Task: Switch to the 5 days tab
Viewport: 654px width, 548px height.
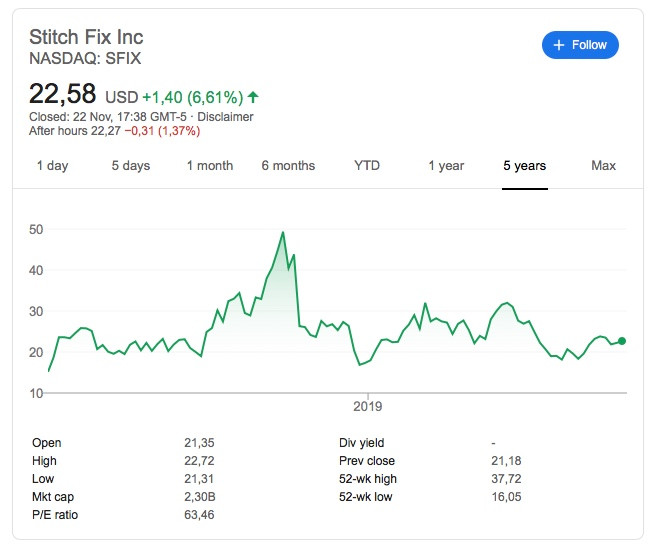Action: click(x=131, y=166)
